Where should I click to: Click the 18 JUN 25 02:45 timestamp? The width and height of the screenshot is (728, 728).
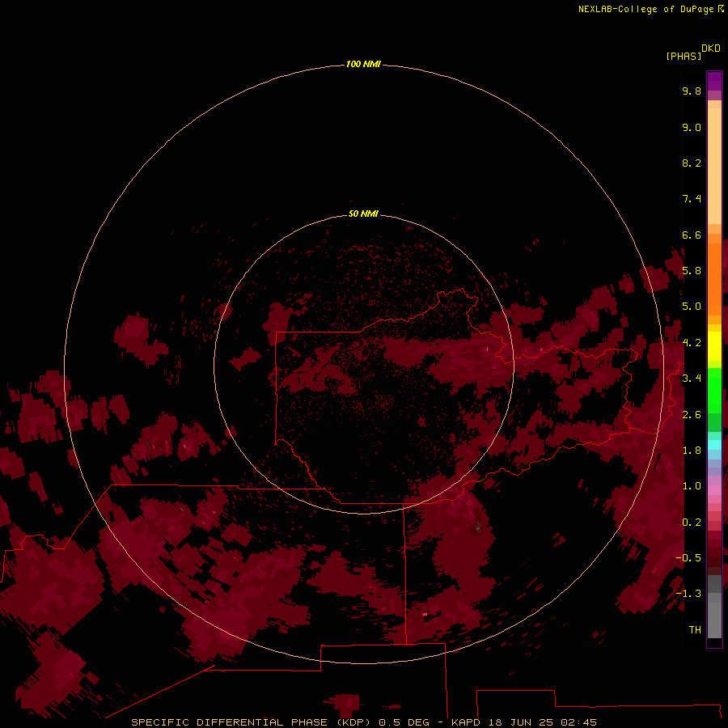[542, 722]
